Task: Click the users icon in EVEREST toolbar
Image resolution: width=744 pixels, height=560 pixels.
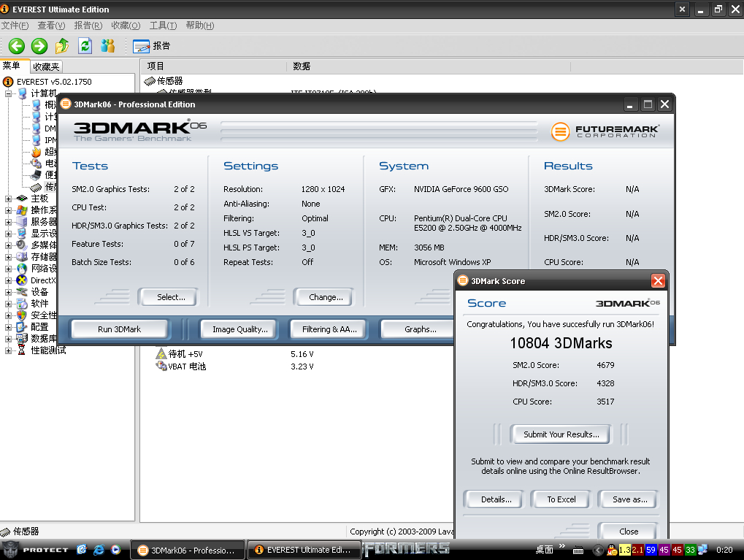Action: [108, 46]
